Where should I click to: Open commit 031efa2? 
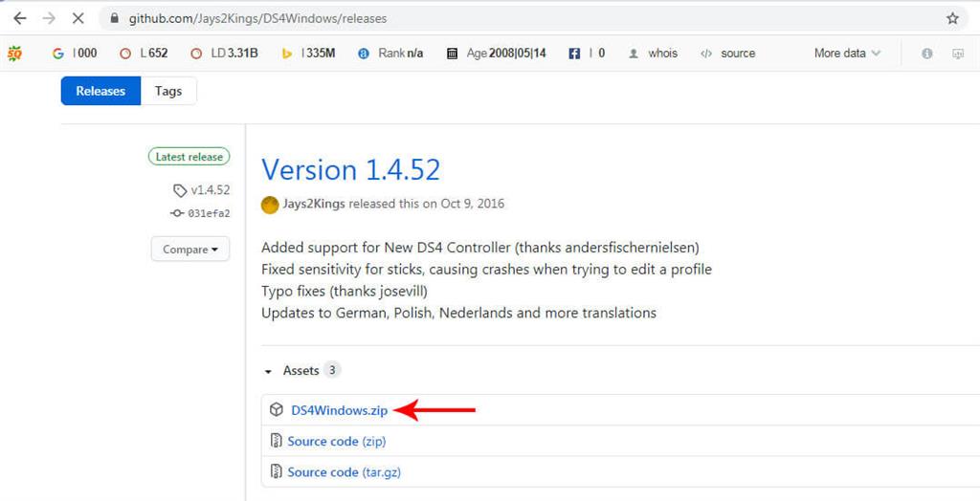pos(209,213)
